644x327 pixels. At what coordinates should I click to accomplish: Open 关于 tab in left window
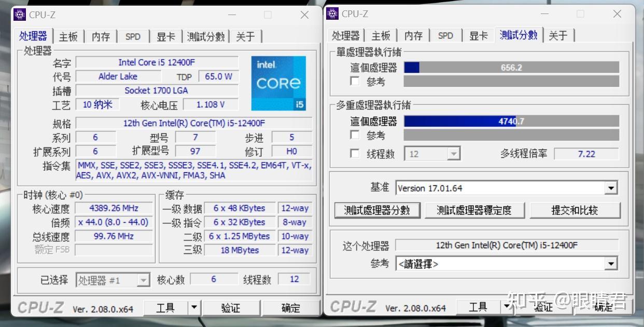[245, 36]
